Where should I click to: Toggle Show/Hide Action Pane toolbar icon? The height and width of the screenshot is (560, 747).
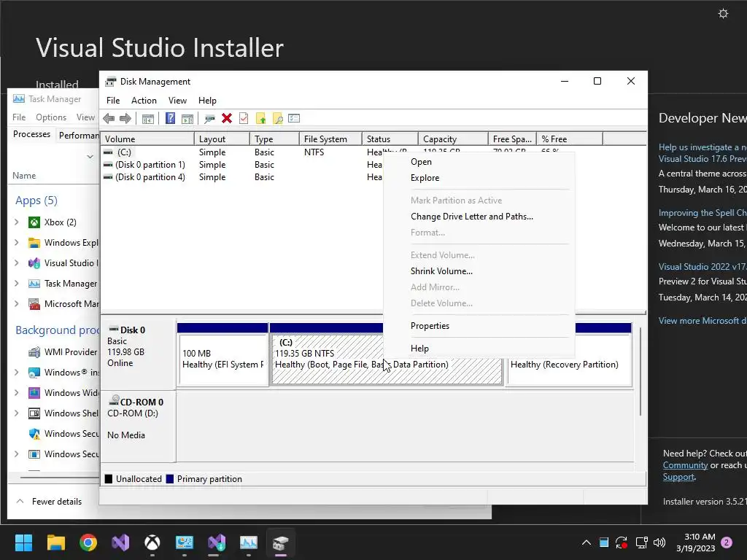(x=187, y=119)
